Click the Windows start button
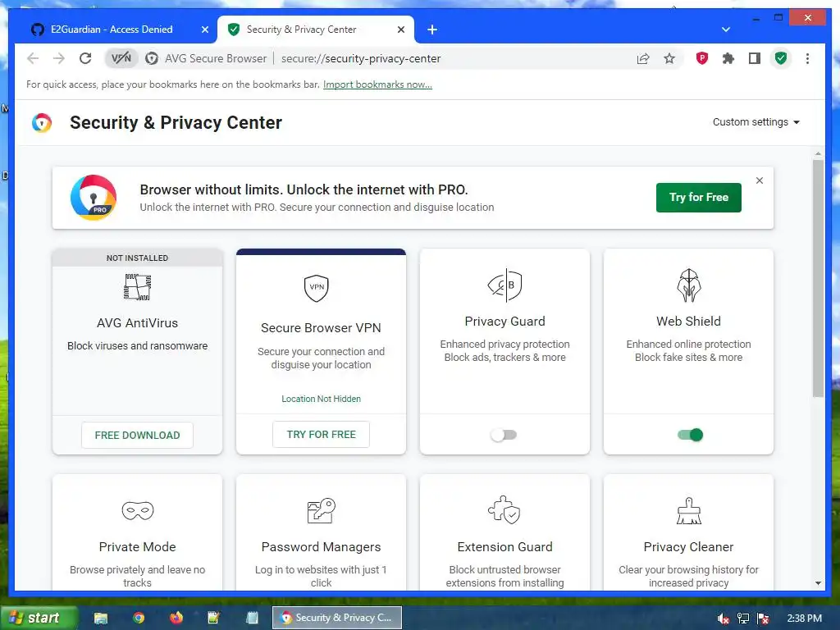The image size is (840, 630). point(39,619)
